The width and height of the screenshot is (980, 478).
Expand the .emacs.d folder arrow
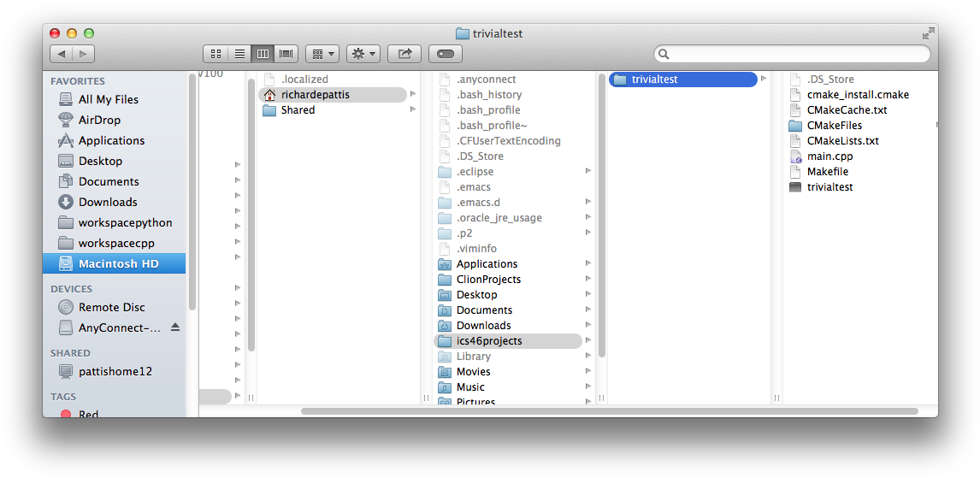(588, 203)
